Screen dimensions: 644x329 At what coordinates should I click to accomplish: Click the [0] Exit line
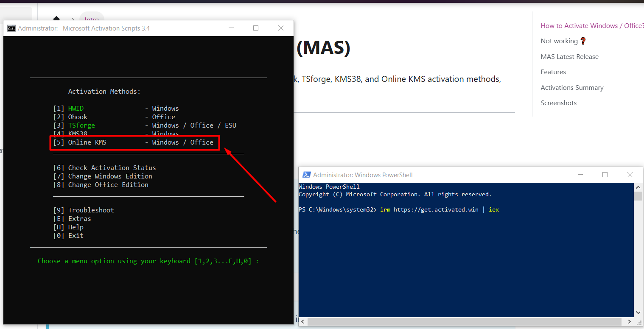(68, 236)
